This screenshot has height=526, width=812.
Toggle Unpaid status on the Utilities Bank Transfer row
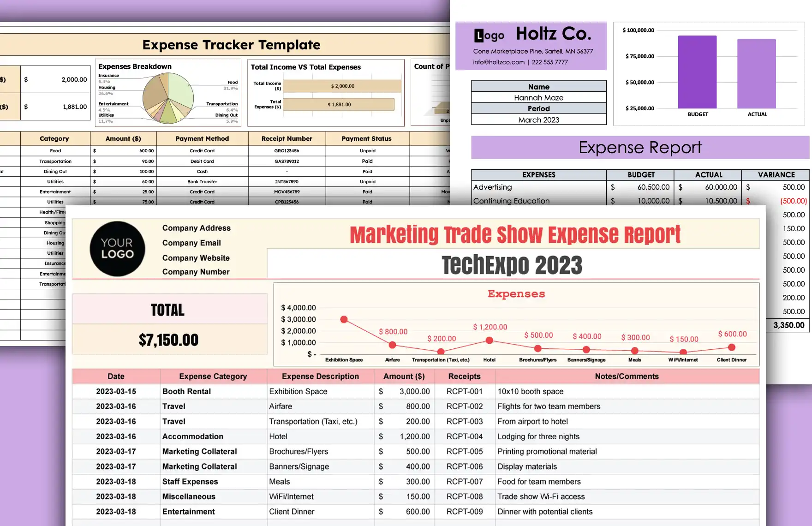point(367,181)
